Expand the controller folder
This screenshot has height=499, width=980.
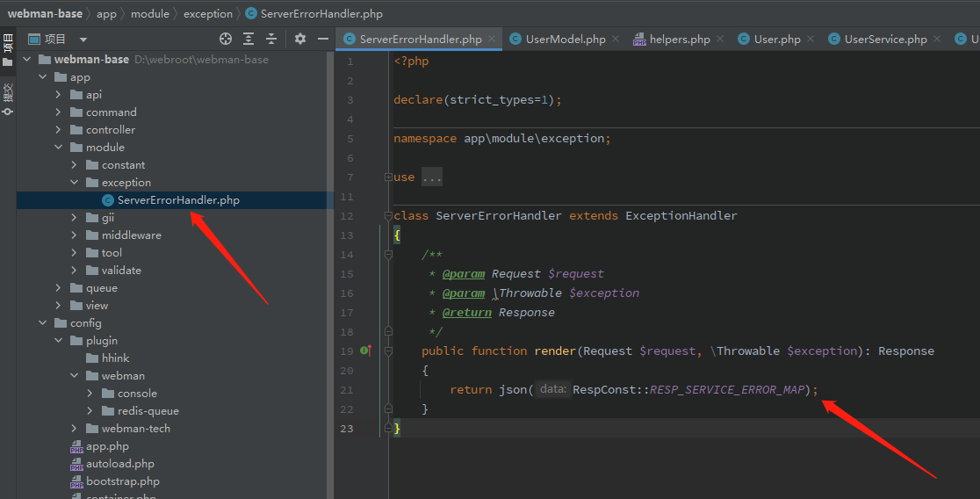tap(58, 130)
